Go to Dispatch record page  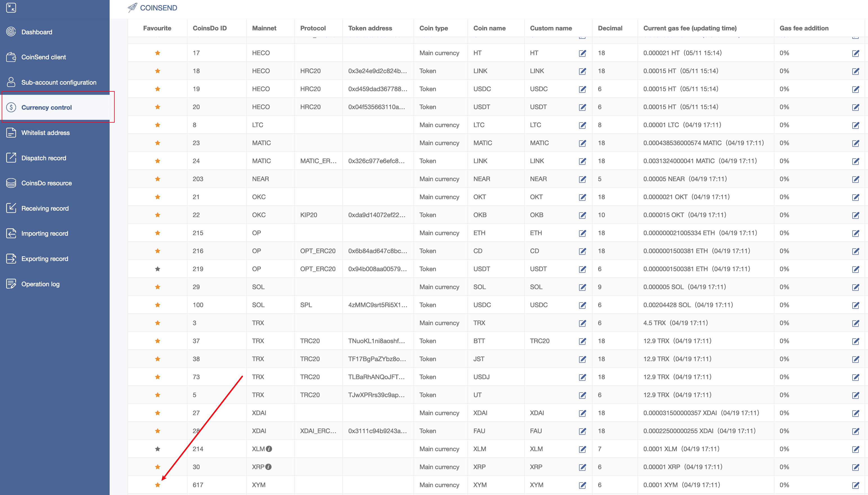(44, 158)
